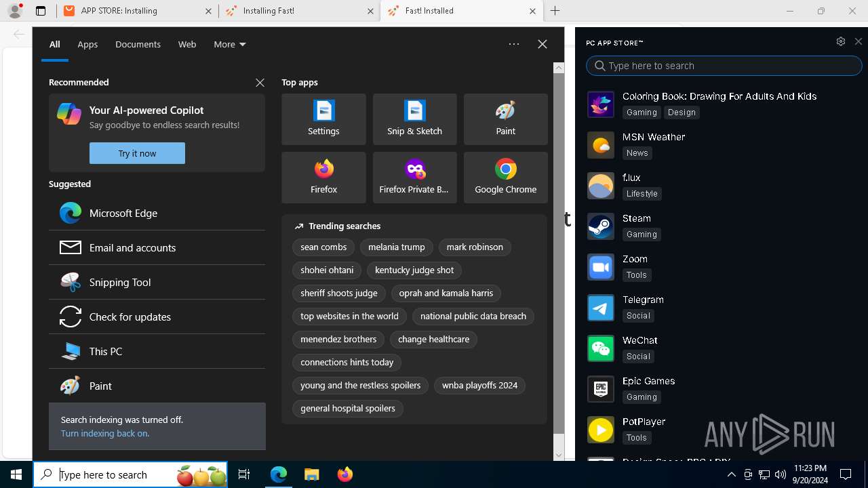Click PC App Store search field

724,66
